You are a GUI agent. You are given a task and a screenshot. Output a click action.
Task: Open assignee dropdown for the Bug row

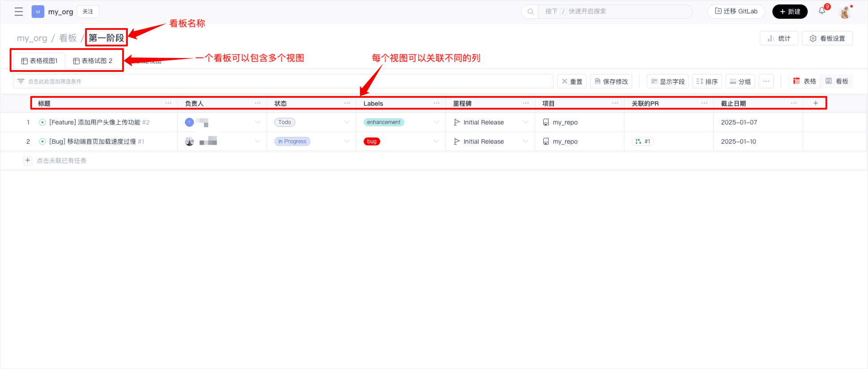257,141
